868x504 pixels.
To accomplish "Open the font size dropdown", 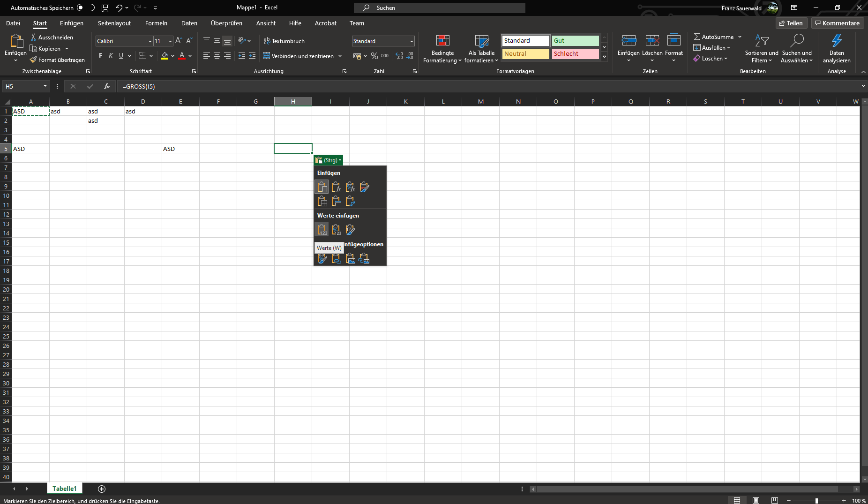I will pos(170,41).
